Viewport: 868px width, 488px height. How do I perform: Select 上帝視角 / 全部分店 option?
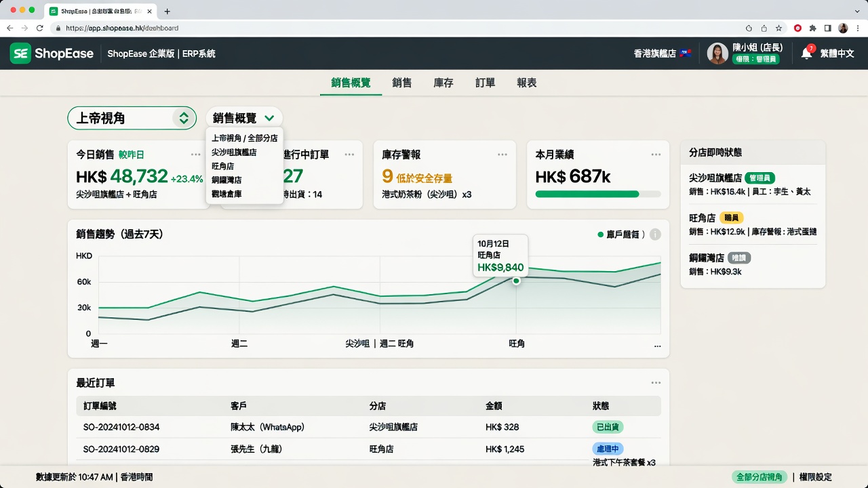(x=244, y=138)
